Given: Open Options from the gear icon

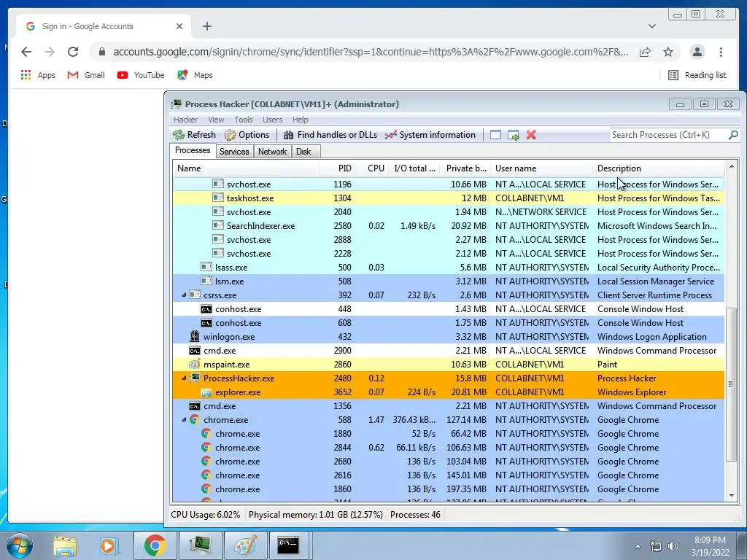Looking at the screenshot, I should pos(230,135).
